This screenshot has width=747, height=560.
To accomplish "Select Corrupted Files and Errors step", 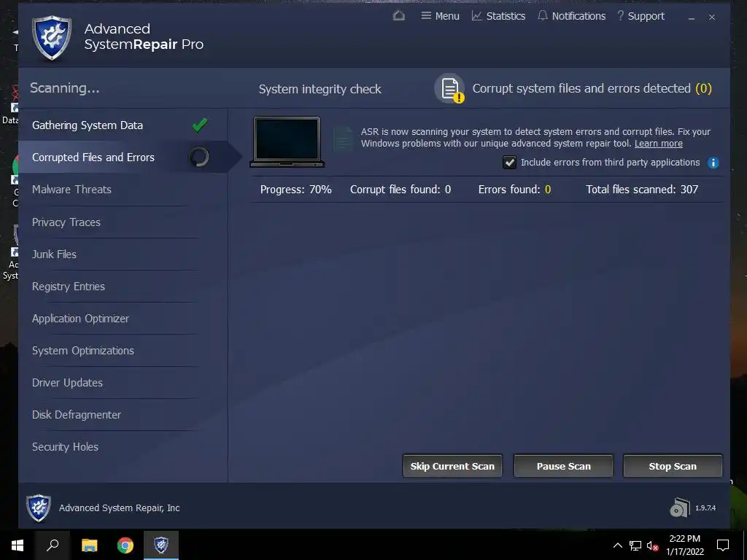I will 123,157.
